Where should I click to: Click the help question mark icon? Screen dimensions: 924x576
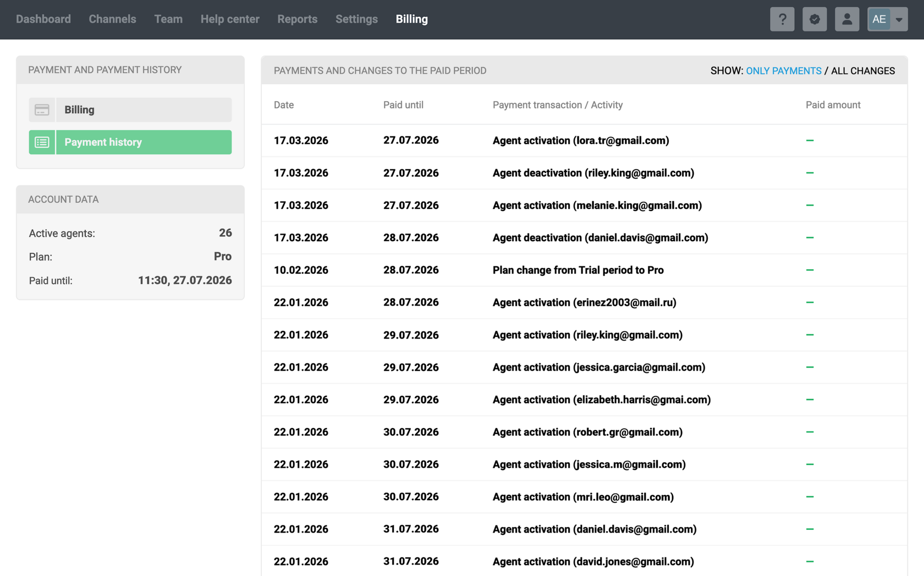(x=782, y=19)
